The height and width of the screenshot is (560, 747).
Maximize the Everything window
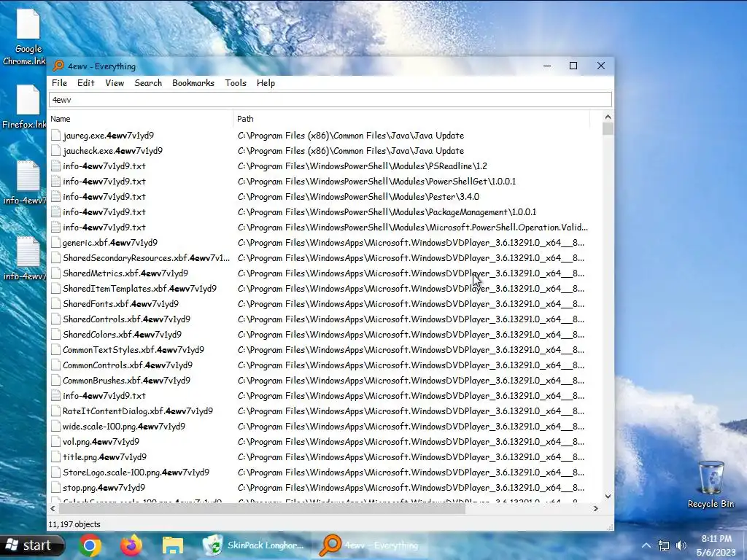(573, 66)
